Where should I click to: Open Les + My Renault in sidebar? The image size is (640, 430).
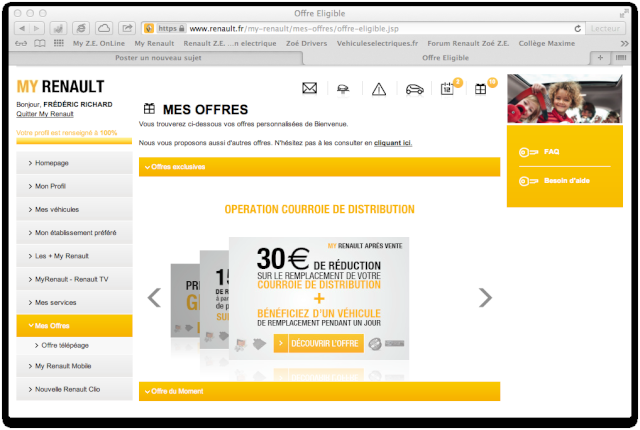[x=74, y=256]
